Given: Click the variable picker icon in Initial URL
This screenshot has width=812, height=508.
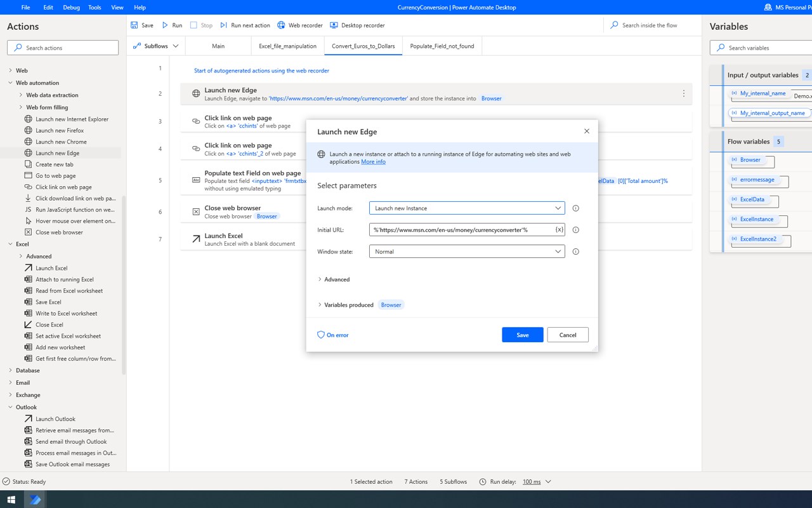Looking at the screenshot, I should [x=559, y=230].
